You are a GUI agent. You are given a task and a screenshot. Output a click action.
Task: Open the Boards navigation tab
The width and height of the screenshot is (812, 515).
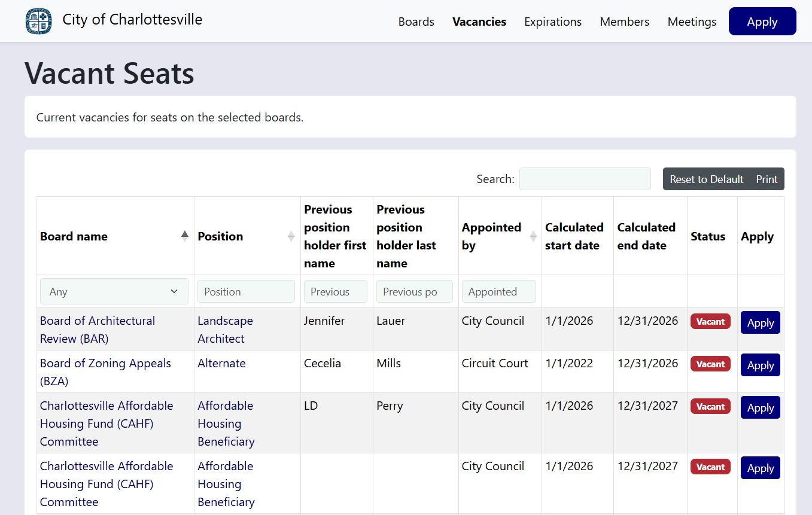pos(416,22)
